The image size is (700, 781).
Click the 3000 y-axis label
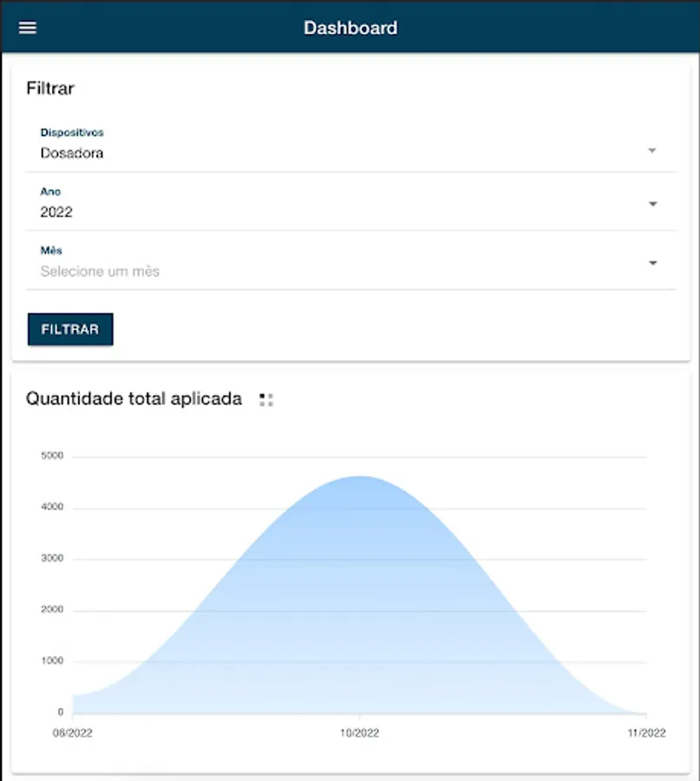coord(52,559)
